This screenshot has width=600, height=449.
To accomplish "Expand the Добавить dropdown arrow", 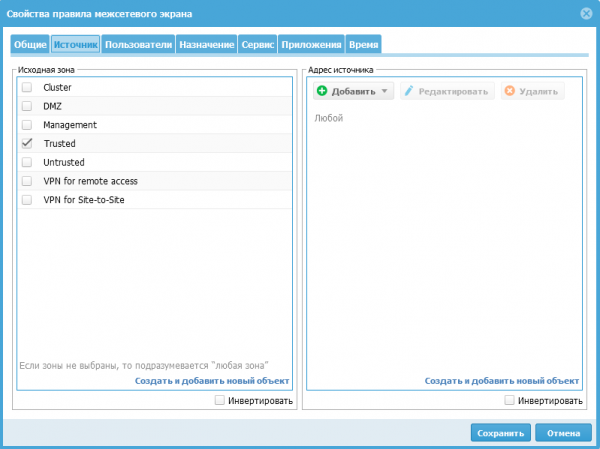I will (385, 91).
